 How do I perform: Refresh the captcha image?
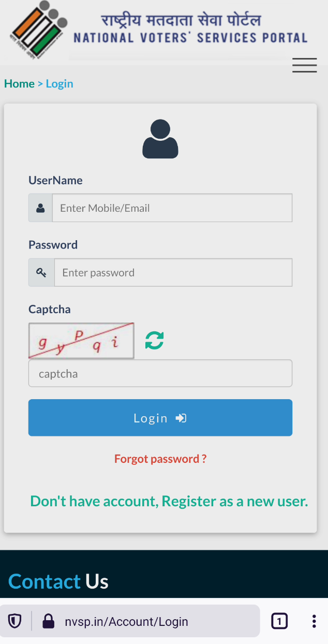point(154,340)
